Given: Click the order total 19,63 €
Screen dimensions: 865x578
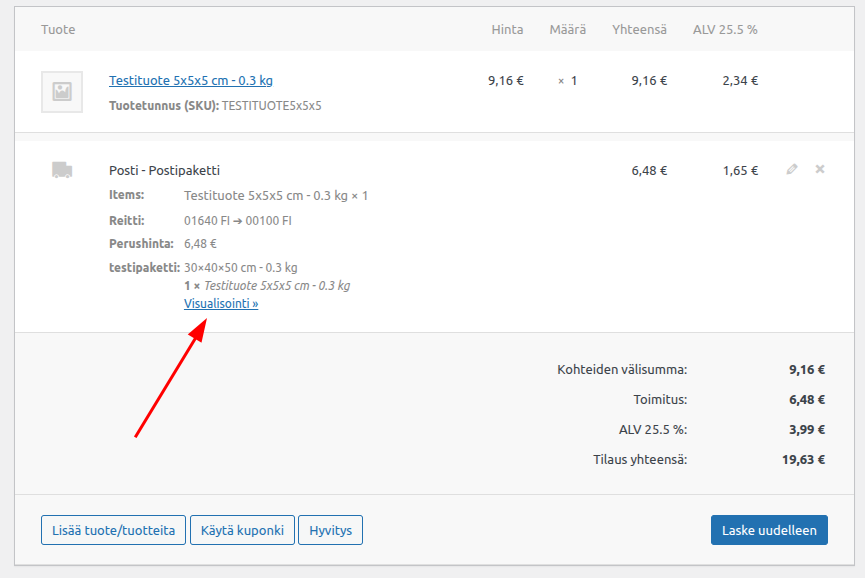Looking at the screenshot, I should point(806,461).
